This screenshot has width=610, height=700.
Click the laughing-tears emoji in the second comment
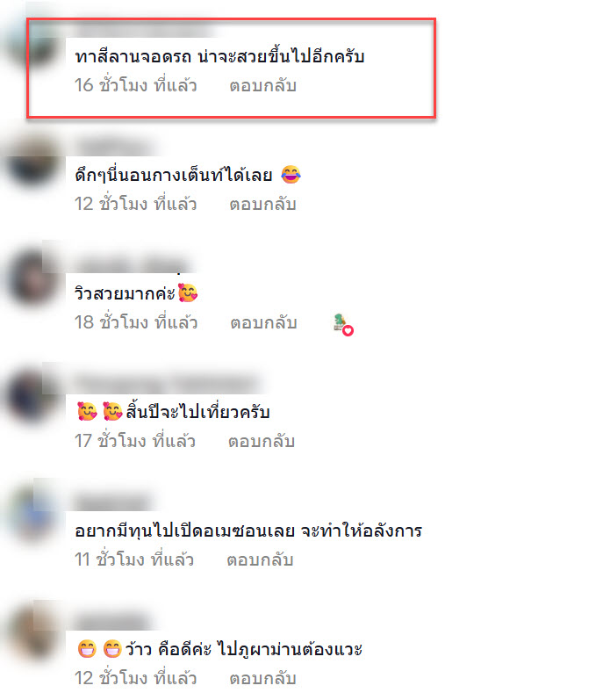pyautogui.click(x=291, y=175)
